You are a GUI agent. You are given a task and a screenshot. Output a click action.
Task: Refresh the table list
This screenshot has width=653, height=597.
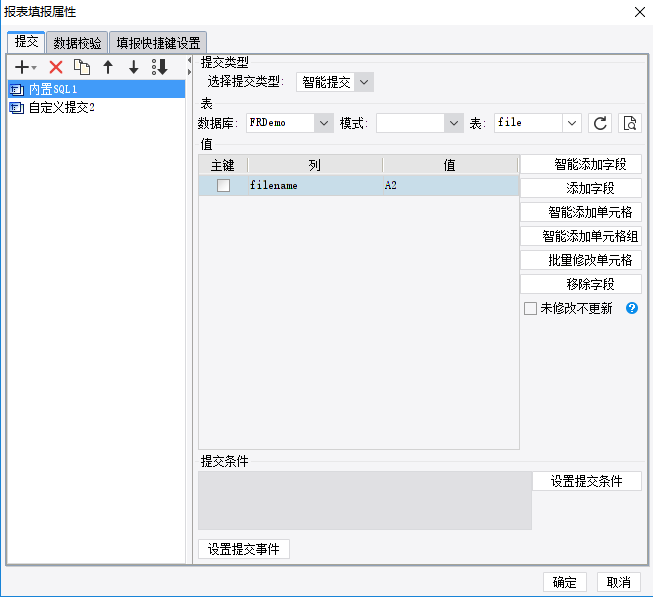[600, 123]
